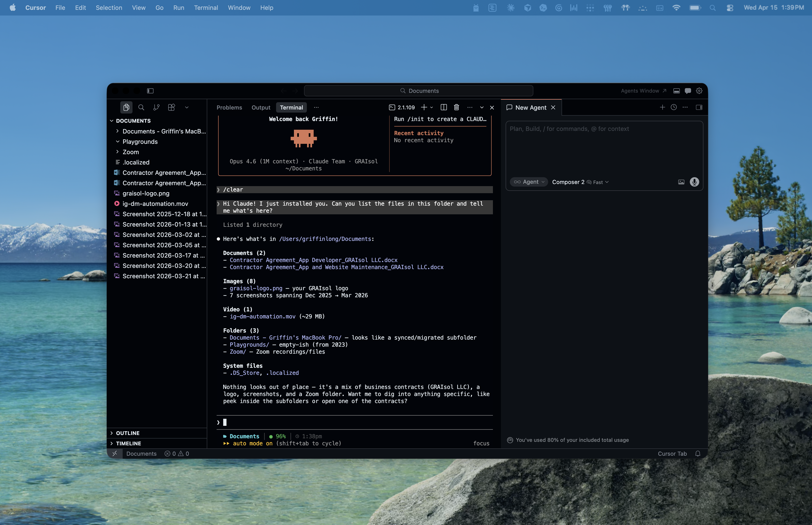Screen dimensions: 812x525
Task: Open the Search view icon in sidebar
Action: point(141,107)
